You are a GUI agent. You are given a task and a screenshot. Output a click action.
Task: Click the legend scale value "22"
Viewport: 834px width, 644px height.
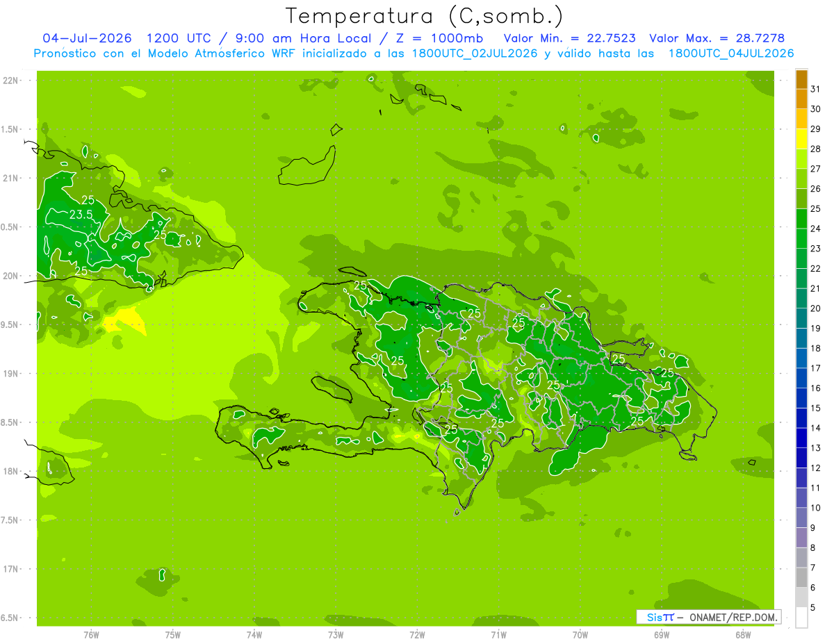(x=816, y=269)
